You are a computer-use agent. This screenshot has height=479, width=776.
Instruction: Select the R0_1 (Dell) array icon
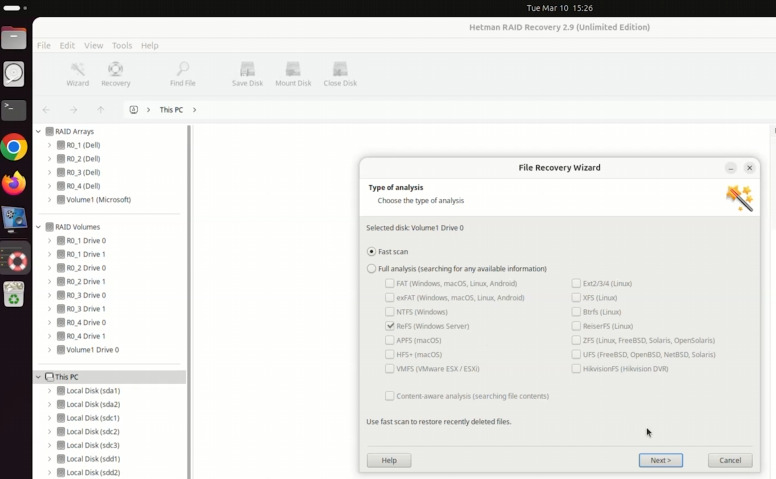[61, 145]
